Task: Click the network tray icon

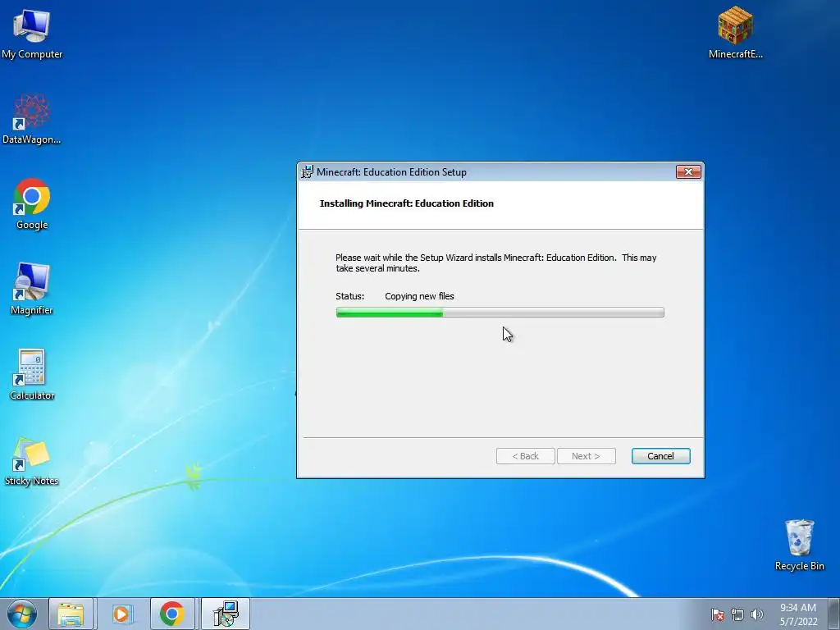Action: (x=737, y=614)
